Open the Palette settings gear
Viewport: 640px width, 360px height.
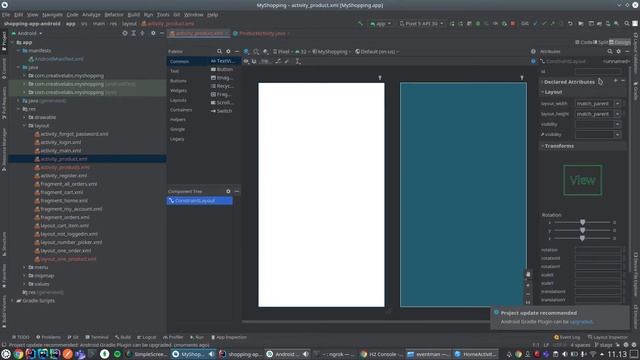click(228, 51)
